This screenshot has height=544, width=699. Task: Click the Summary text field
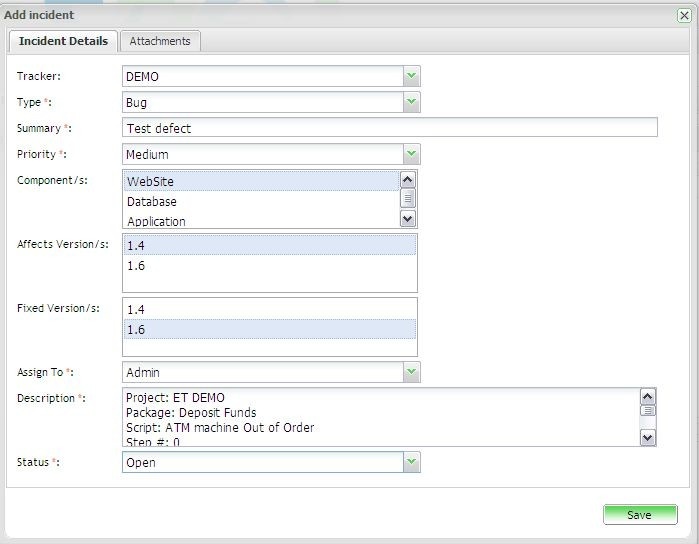389,128
